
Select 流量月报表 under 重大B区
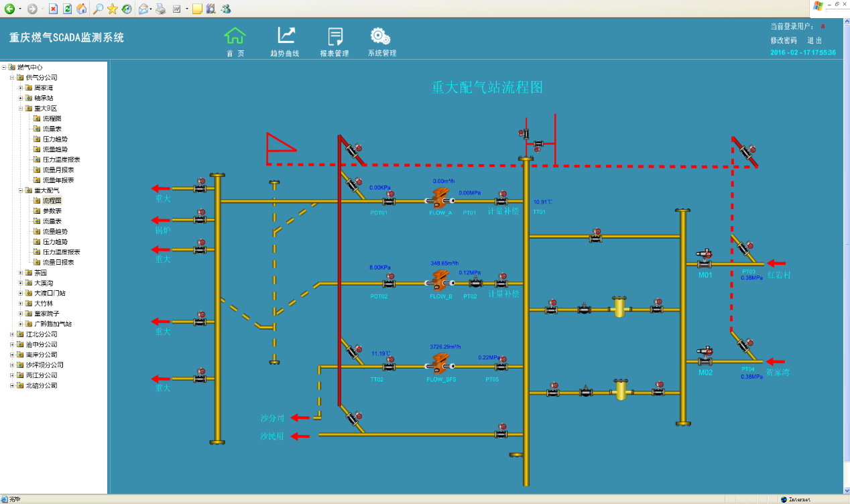click(x=58, y=170)
